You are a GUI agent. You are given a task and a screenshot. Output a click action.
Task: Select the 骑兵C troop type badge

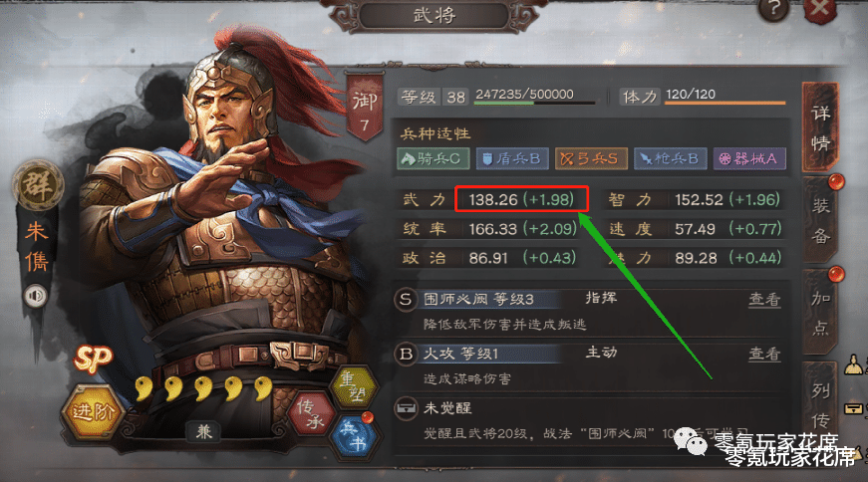point(433,158)
